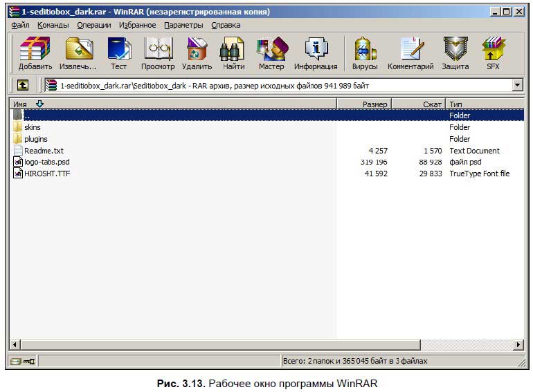Expand the archive path dropdown

(517, 85)
